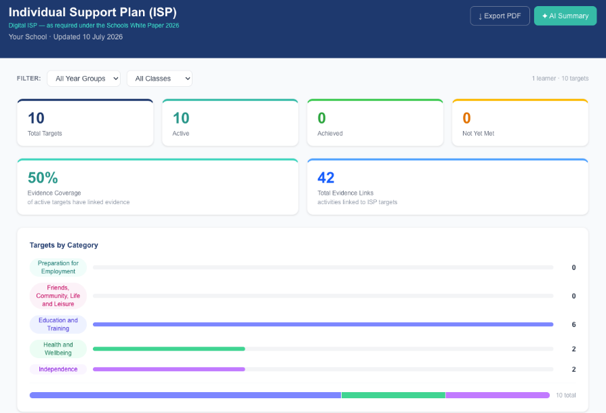Screen dimensions: 606x413
Task: Select the Friends, Community, Life and Leisure tag
Action: [58, 296]
